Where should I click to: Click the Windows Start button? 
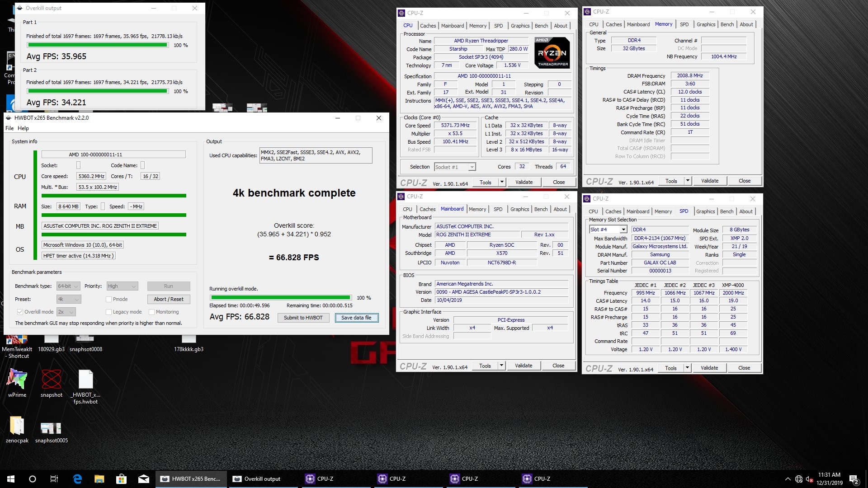tap(11, 479)
